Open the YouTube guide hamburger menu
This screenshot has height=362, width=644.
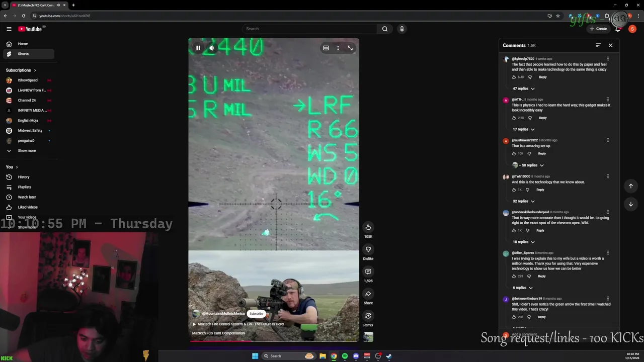9,29
